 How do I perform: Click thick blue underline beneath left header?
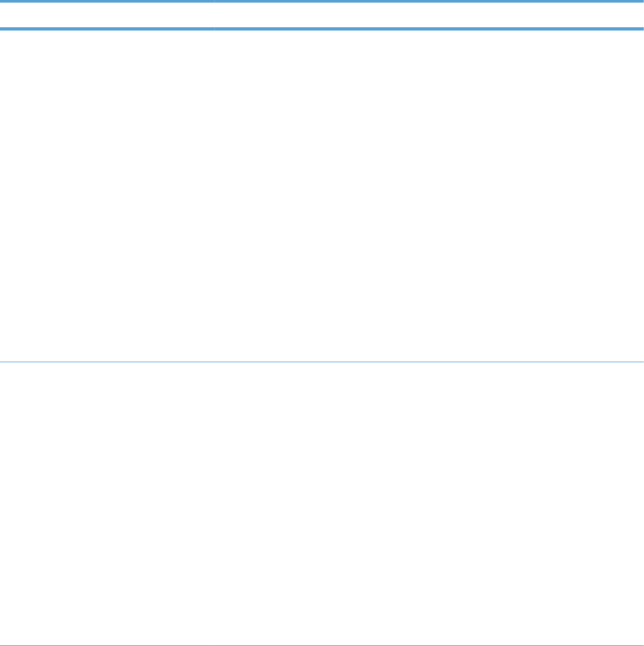[106, 29]
